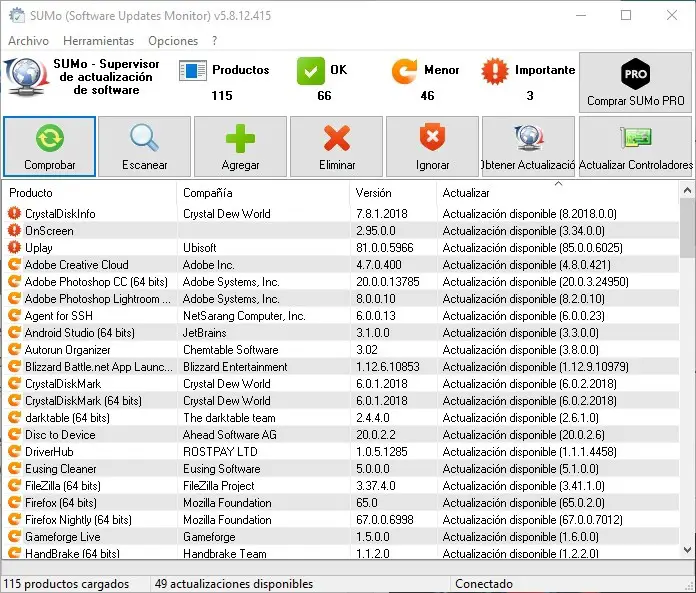
Task: Click the vertical scrollbar thumb
Action: tap(687, 227)
